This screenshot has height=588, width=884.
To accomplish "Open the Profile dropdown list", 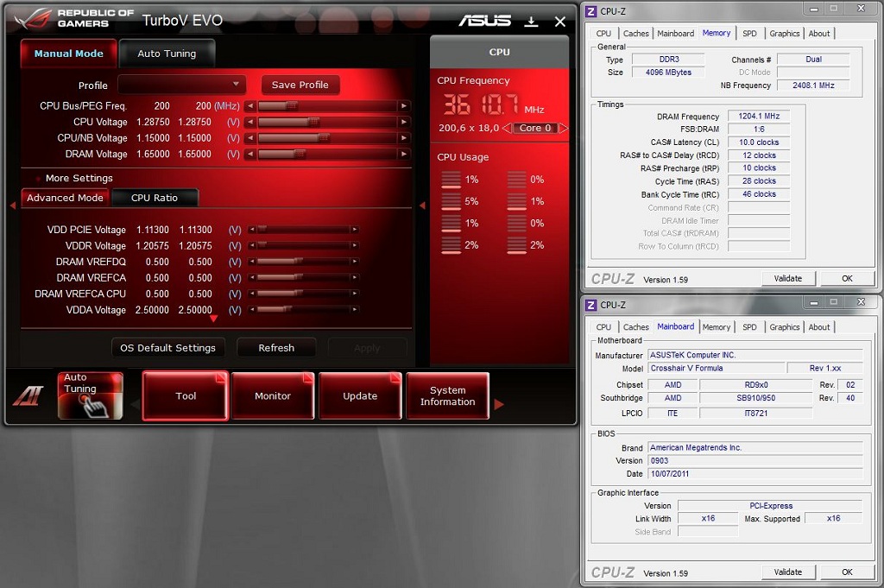I will (182, 85).
